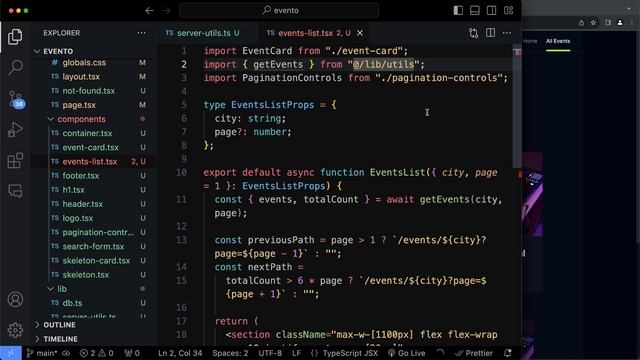Split the editor to the right
Viewport: 640px width, 360px height.
[x=491, y=33]
